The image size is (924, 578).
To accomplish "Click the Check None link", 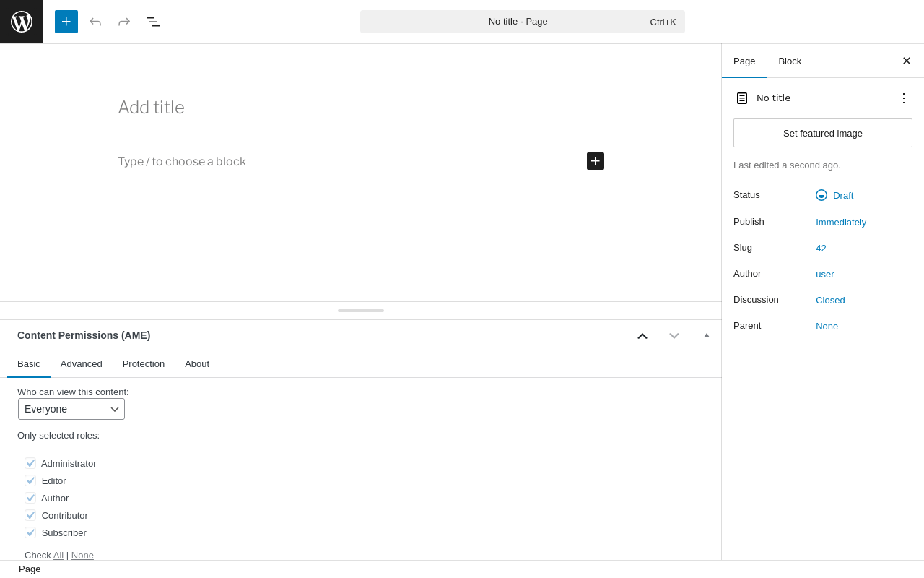I will pos(82,555).
